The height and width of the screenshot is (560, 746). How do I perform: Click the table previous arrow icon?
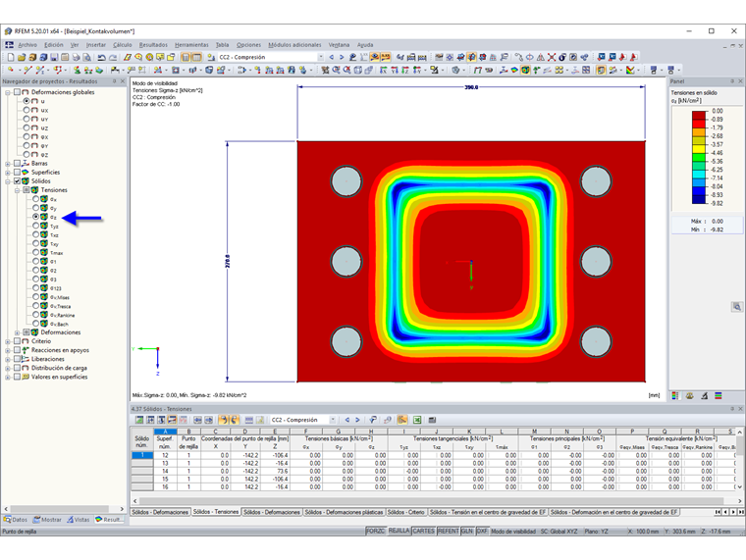[x=347, y=420]
